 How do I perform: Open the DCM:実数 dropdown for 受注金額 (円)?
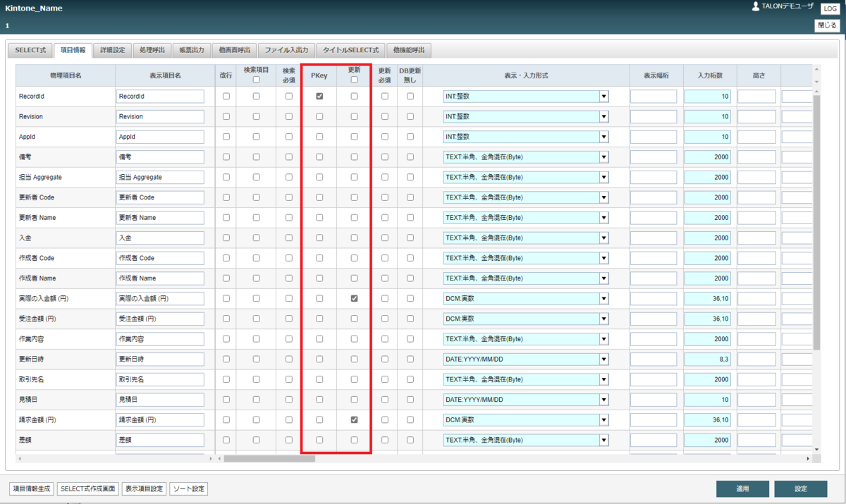pos(604,319)
